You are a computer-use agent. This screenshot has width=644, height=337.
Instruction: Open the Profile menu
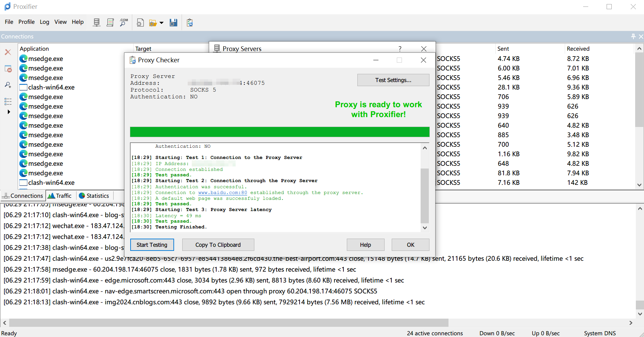pyautogui.click(x=26, y=22)
